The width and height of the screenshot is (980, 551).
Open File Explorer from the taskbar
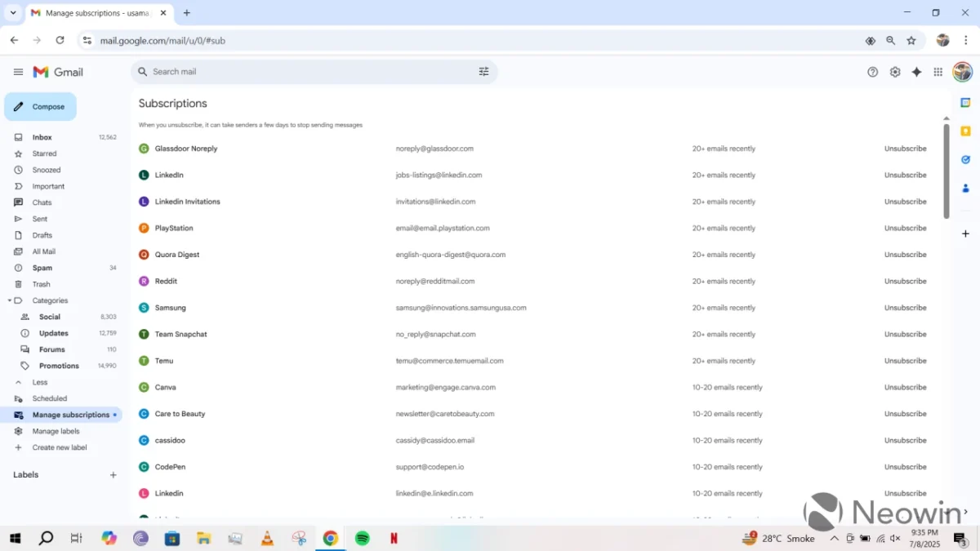coord(203,538)
